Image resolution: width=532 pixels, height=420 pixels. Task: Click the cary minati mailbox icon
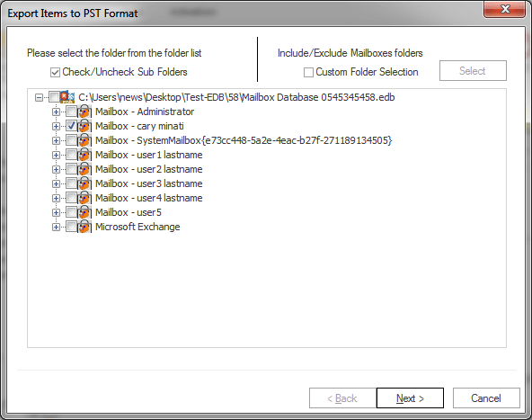84,126
